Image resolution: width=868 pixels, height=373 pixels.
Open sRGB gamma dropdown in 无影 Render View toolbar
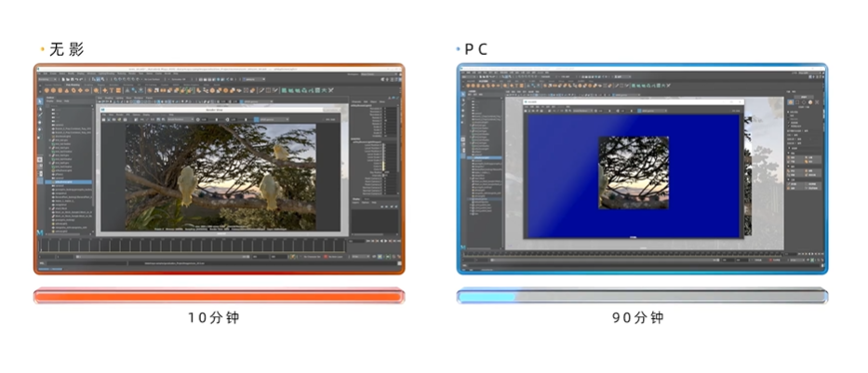273,119
